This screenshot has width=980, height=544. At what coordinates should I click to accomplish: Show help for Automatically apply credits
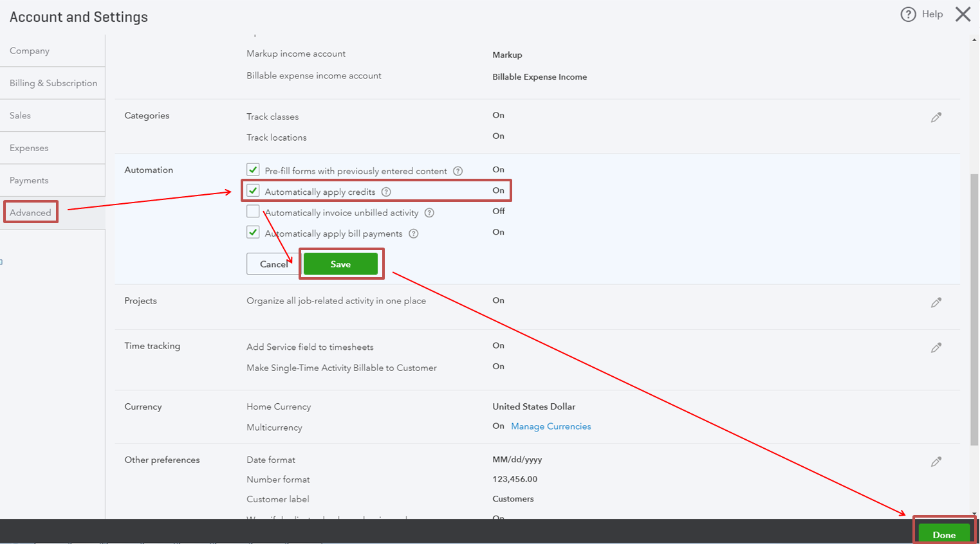point(386,192)
